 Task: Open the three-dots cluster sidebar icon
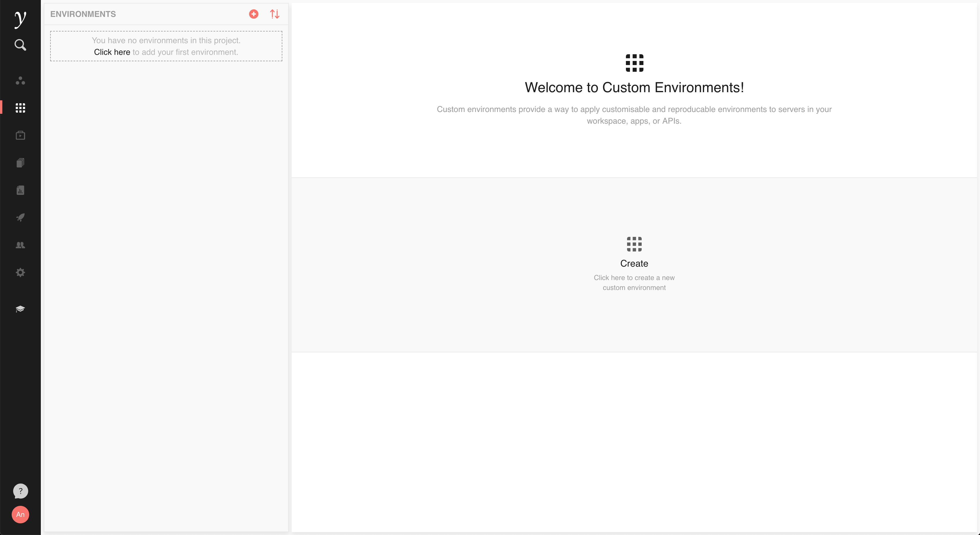coord(20,81)
